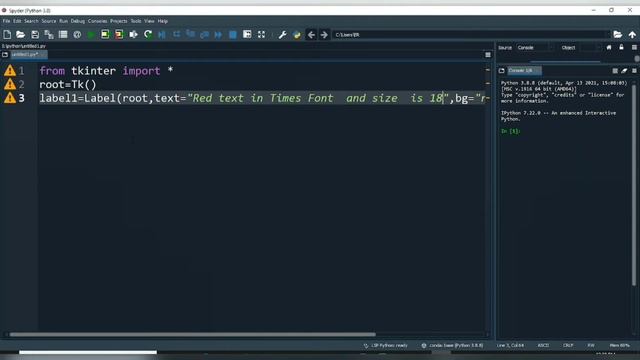Viewport: 640px width, 360px height.
Task: Open the Source menu
Action: (x=49, y=21)
